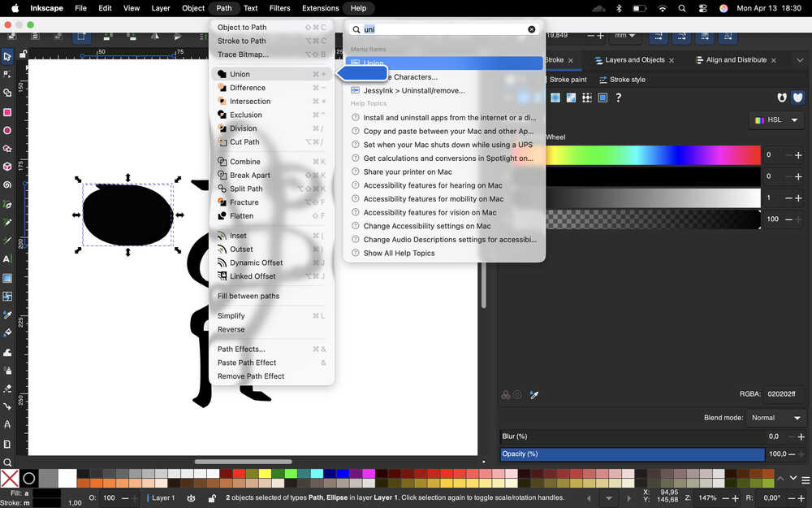Select the Mesh gradient tool
The width and height of the screenshot is (812, 508).
(x=7, y=297)
